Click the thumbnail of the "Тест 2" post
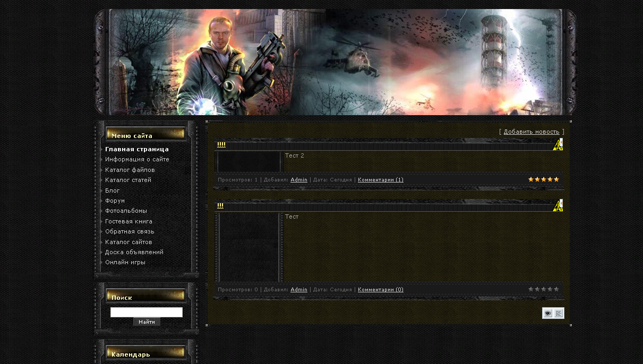The width and height of the screenshot is (643, 364). (249, 162)
